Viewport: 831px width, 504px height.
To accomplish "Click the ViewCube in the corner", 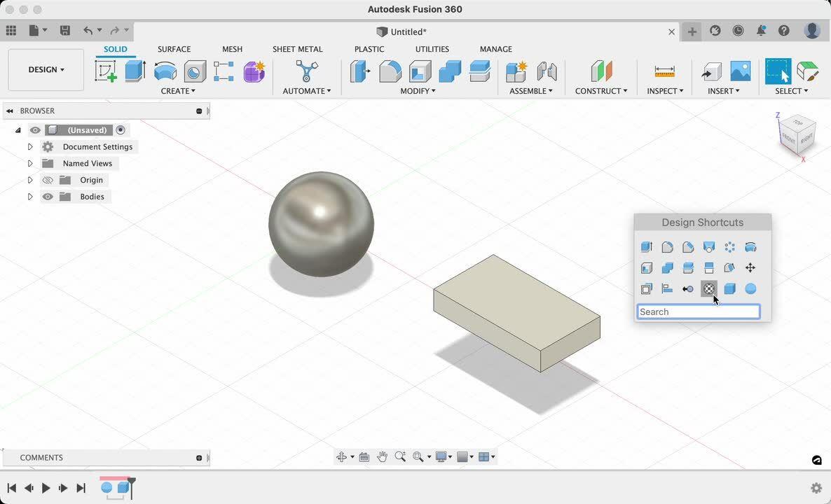I will pyautogui.click(x=796, y=134).
